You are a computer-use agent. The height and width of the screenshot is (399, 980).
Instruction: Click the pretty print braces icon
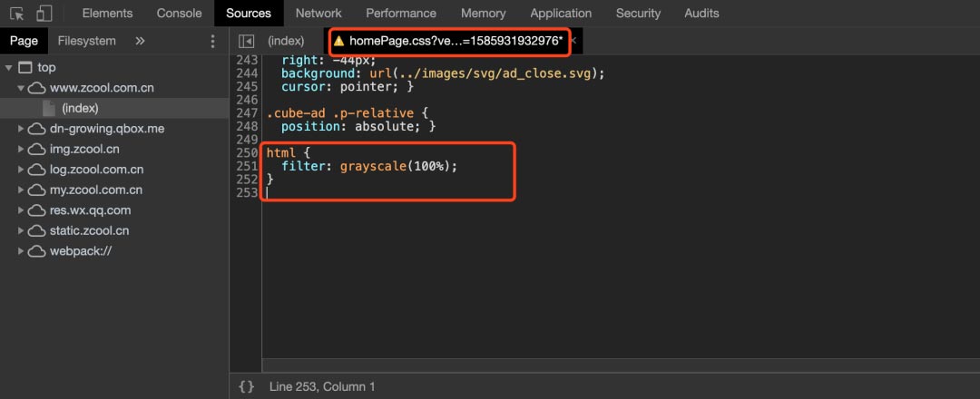[x=247, y=386]
